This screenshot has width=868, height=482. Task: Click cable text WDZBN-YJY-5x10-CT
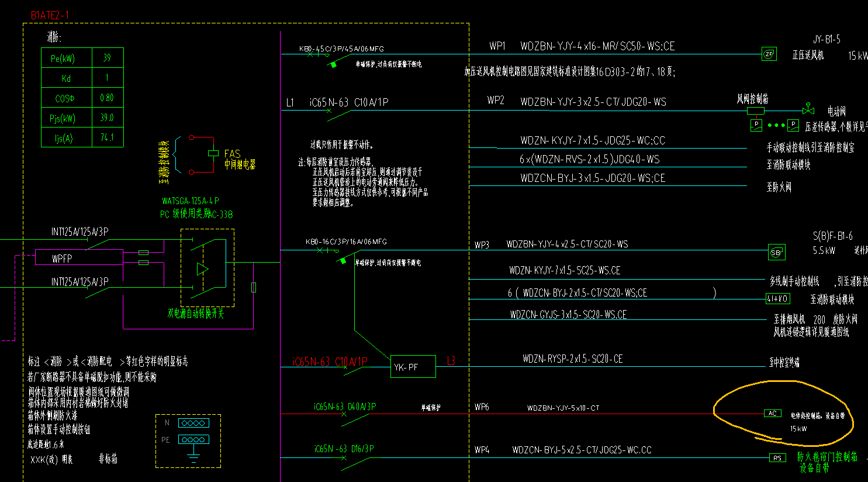pyautogui.click(x=563, y=408)
